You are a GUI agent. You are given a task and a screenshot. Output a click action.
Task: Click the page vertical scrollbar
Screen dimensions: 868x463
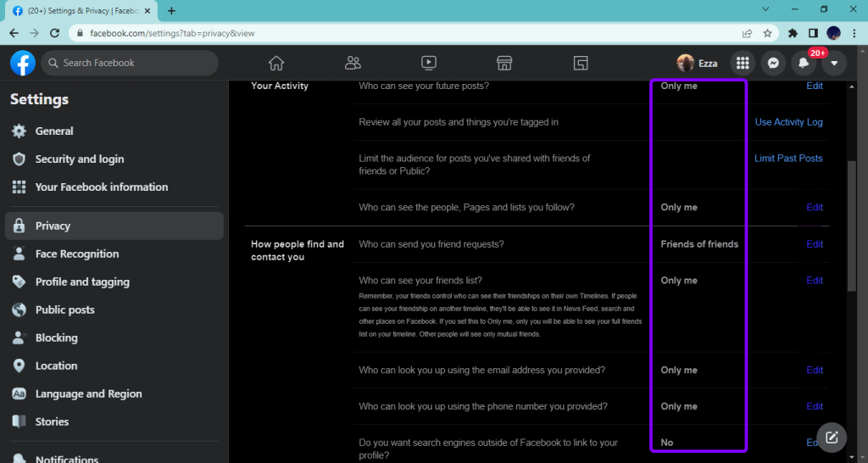point(852,226)
